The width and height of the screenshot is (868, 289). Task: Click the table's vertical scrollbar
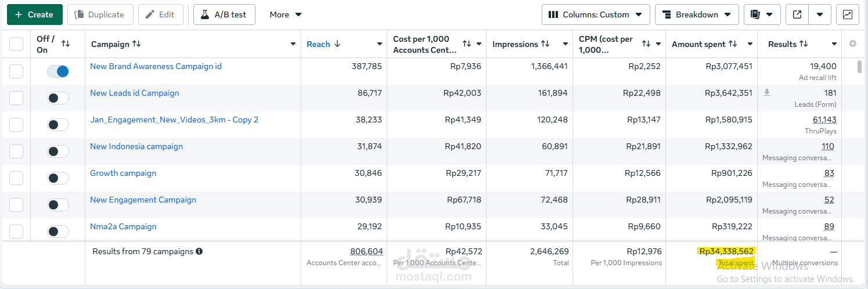(x=859, y=66)
